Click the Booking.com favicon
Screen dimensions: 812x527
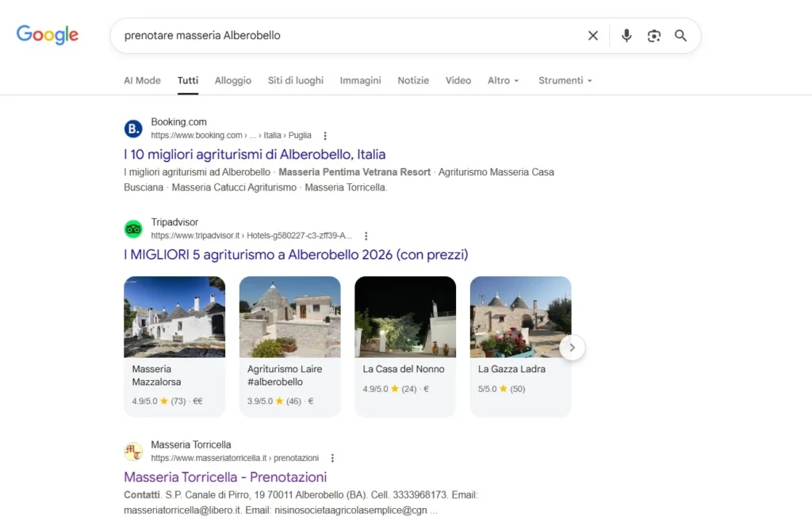pyautogui.click(x=133, y=128)
